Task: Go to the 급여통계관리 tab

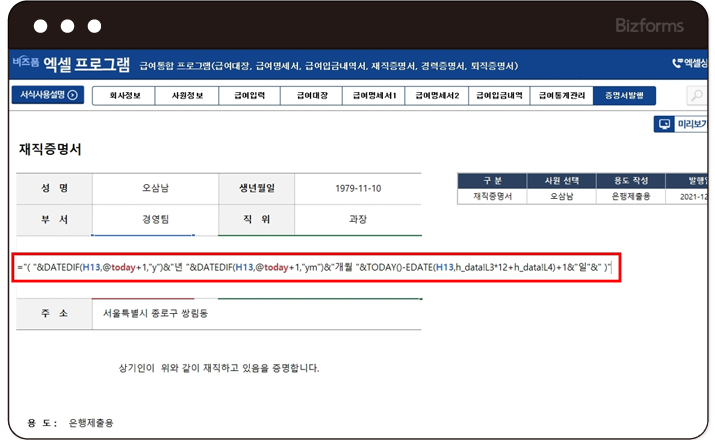Action: [x=562, y=96]
